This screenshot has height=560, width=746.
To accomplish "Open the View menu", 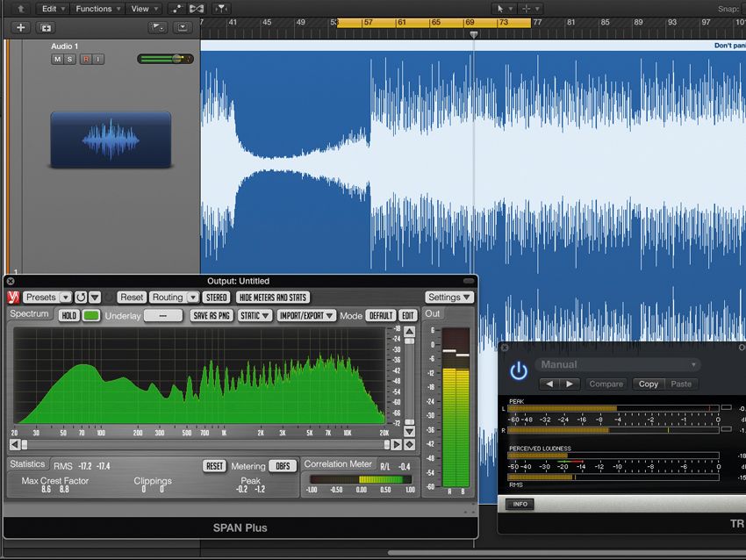I will point(140,8).
